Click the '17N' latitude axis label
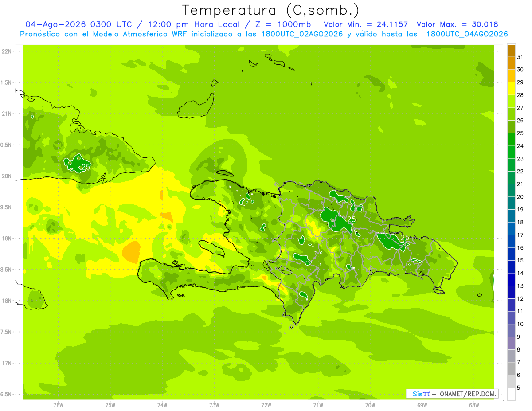 point(7,364)
